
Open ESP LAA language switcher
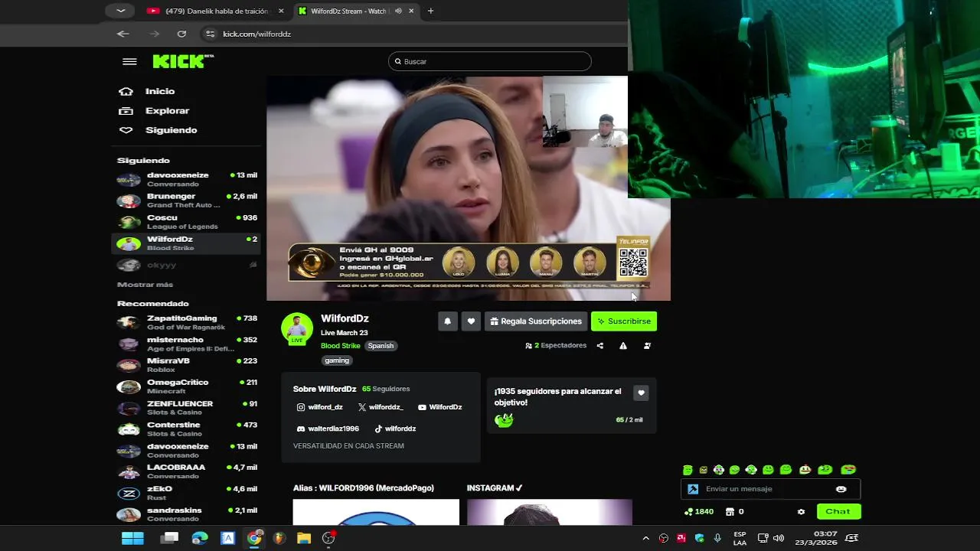[x=740, y=538]
